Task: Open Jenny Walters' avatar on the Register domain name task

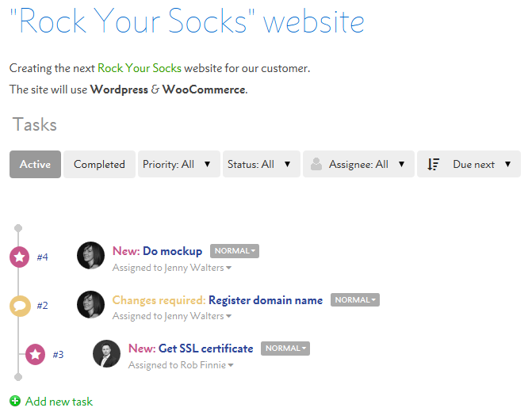Action: pos(90,304)
